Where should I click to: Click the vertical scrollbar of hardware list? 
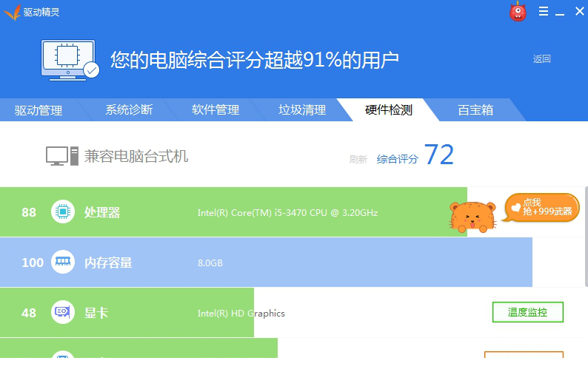pos(586,237)
